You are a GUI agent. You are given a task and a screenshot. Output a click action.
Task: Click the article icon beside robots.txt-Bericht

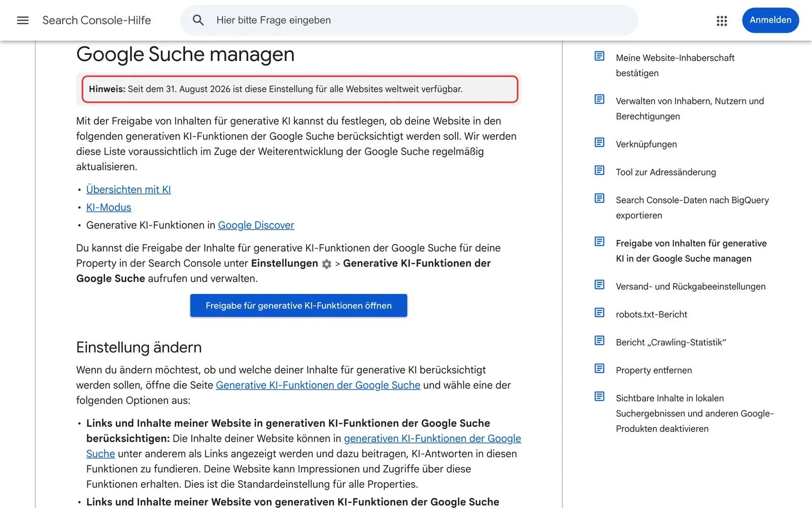point(599,312)
